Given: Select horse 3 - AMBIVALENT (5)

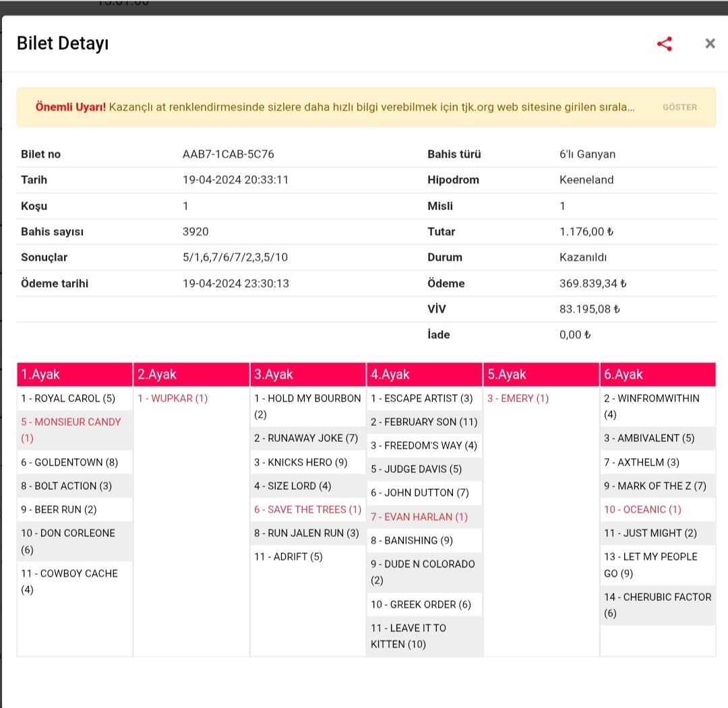Looking at the screenshot, I should [657, 439].
